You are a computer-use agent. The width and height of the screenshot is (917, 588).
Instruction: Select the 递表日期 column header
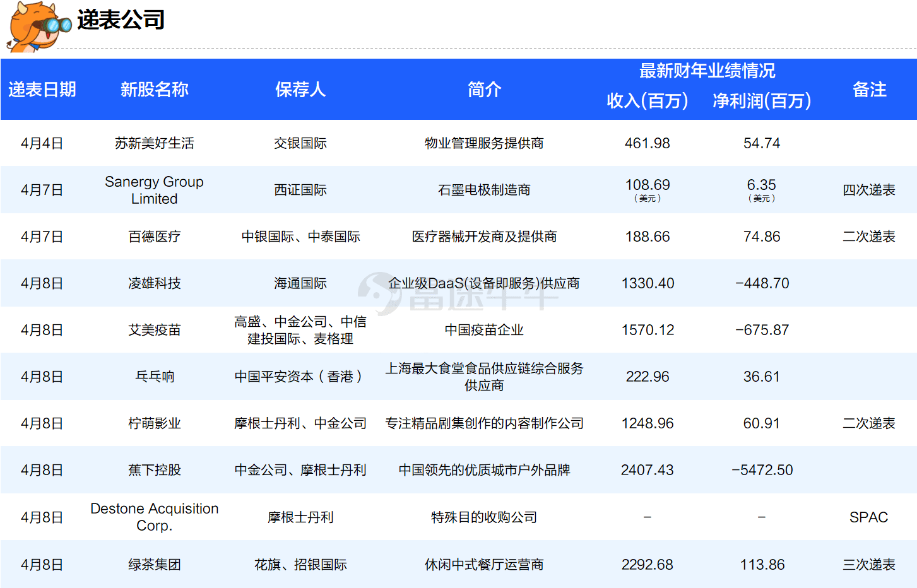point(42,90)
